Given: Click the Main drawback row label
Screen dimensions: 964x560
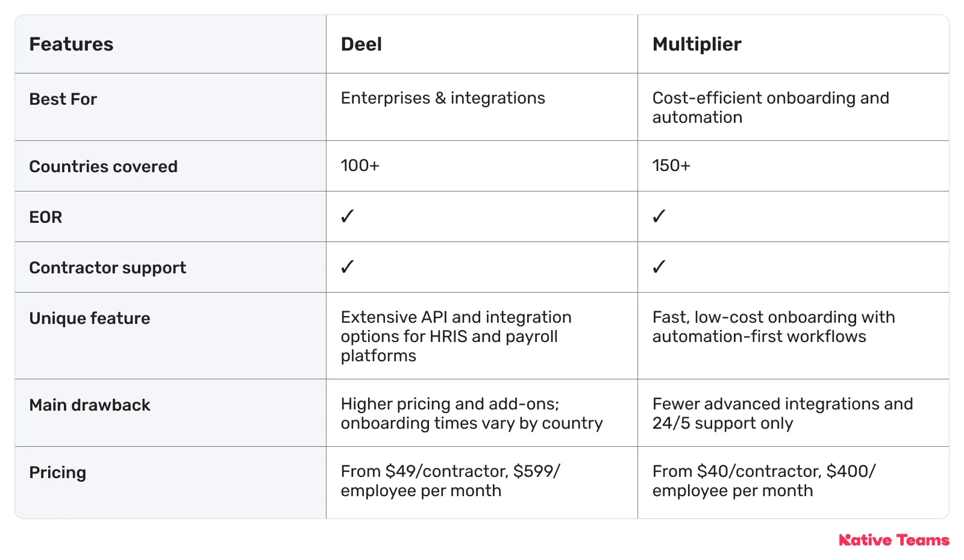Looking at the screenshot, I should (90, 405).
